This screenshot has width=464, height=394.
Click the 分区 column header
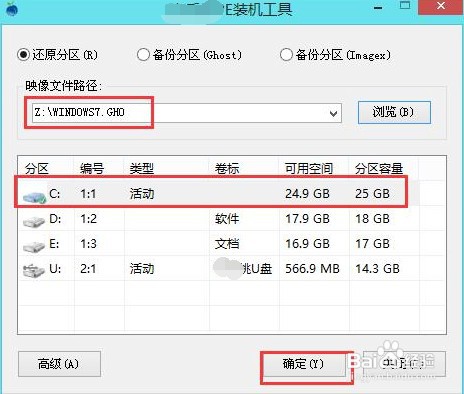click(37, 169)
